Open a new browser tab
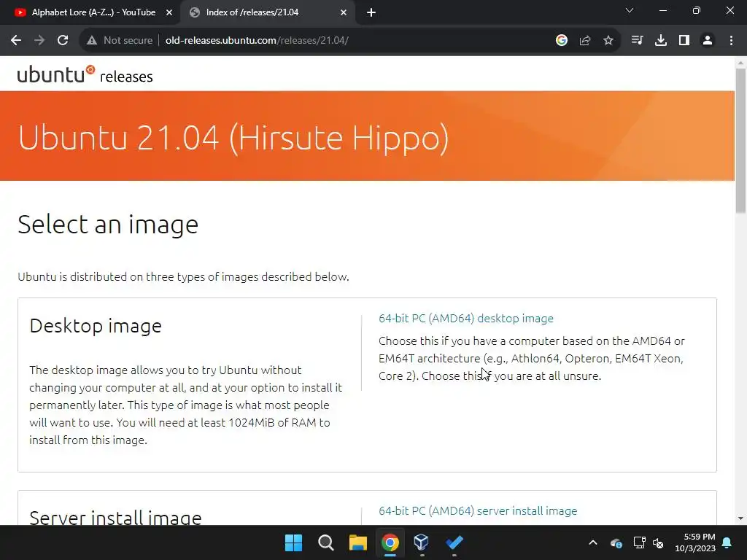The width and height of the screenshot is (747, 560). [x=371, y=12]
